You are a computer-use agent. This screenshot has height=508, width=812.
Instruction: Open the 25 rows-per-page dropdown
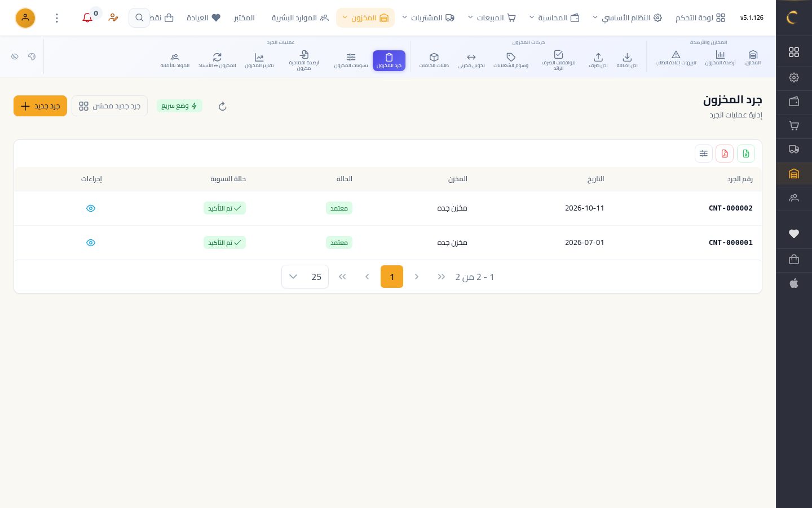point(305,277)
